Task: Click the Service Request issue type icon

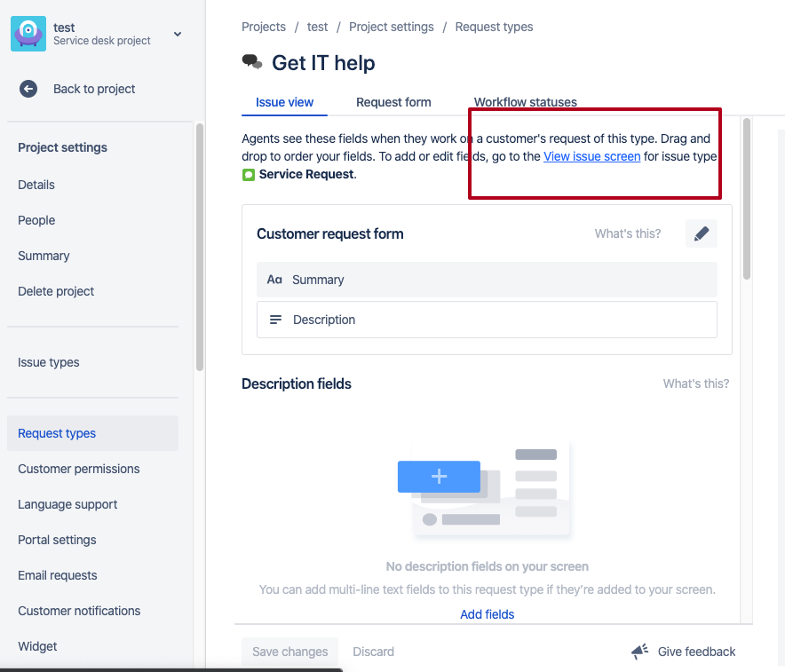Action: (249, 175)
